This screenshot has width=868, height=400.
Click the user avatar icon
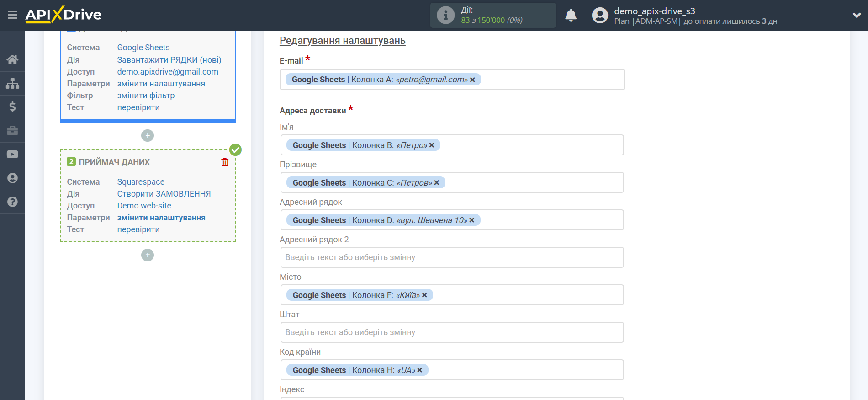[x=600, y=15]
